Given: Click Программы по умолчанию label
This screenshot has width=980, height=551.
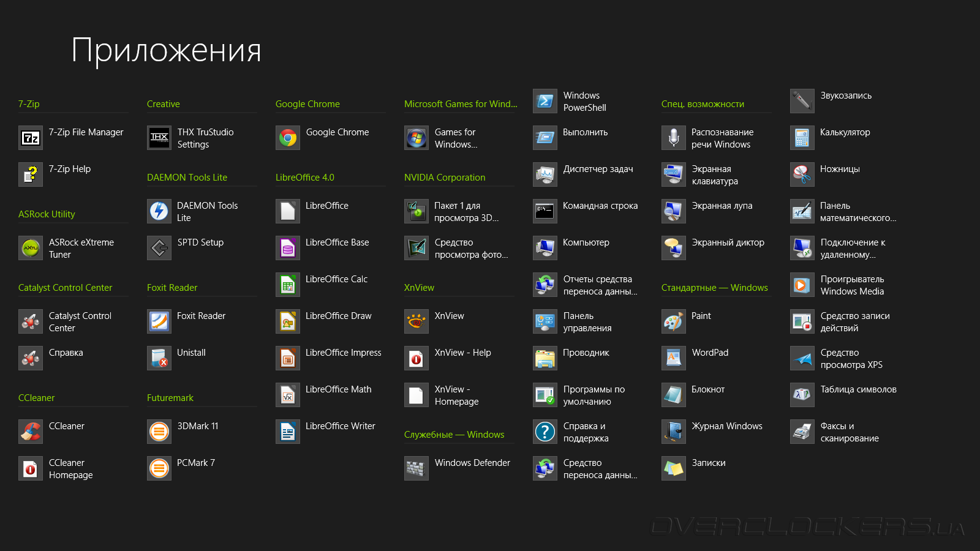Looking at the screenshot, I should pos(594,395).
